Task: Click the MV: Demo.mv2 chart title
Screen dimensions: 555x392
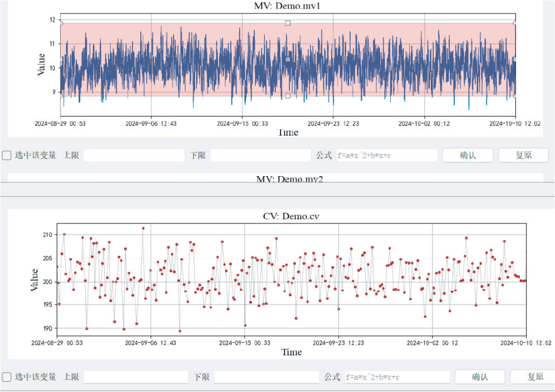Action: pos(289,179)
